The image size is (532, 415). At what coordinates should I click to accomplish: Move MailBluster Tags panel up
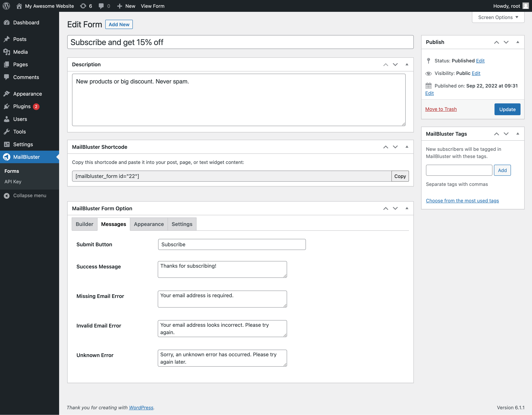coord(496,134)
